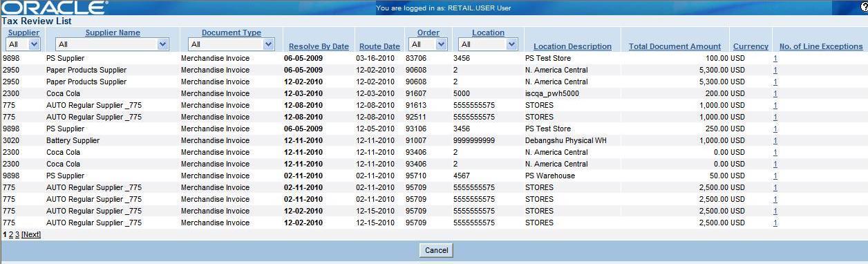Select the Battery Supplier name cell

click(x=73, y=140)
